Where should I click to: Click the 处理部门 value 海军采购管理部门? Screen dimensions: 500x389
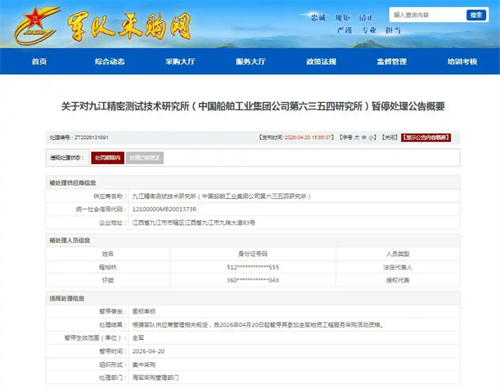156,378
